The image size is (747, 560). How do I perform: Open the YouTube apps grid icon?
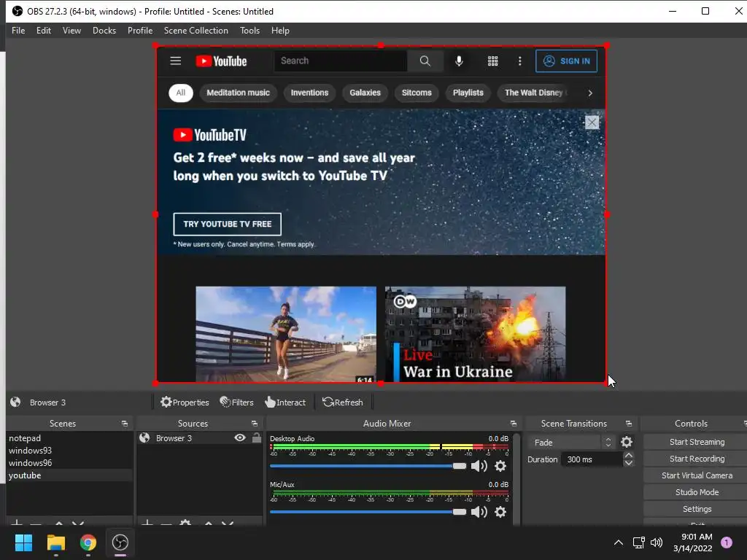492,61
